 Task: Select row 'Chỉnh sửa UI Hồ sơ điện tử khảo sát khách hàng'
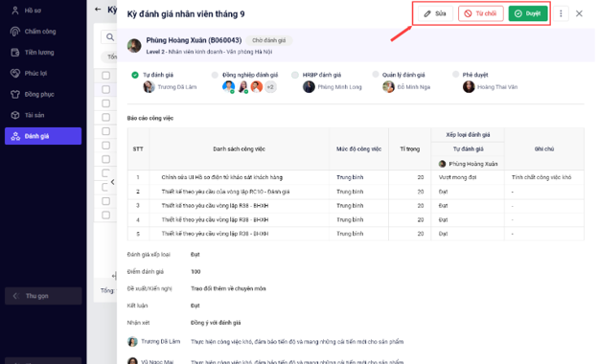pyautogui.click(x=356, y=177)
